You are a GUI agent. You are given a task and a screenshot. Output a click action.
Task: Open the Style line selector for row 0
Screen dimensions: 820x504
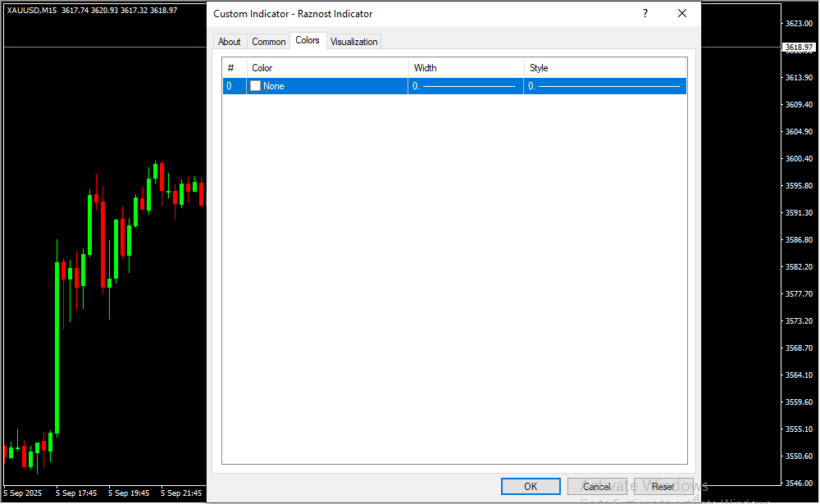tap(604, 86)
